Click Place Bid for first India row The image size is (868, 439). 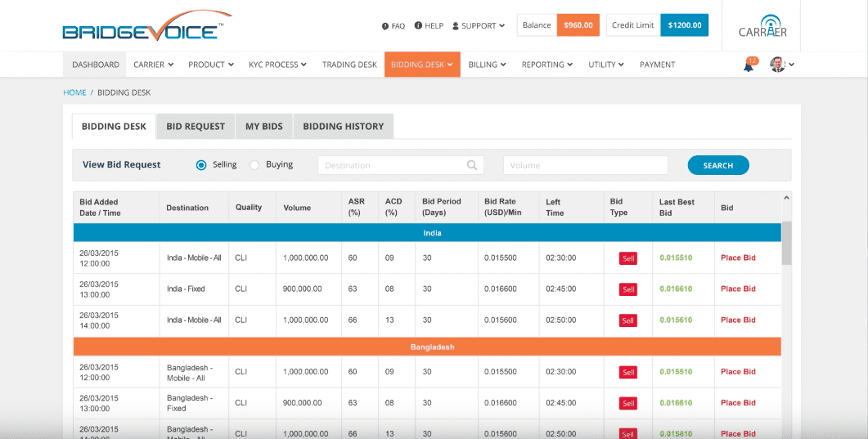click(x=738, y=258)
